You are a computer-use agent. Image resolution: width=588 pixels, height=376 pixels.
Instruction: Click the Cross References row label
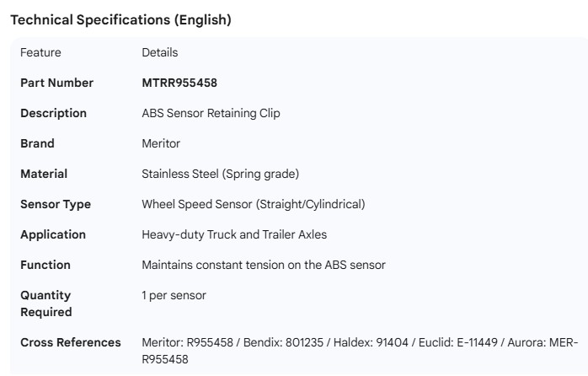70,342
